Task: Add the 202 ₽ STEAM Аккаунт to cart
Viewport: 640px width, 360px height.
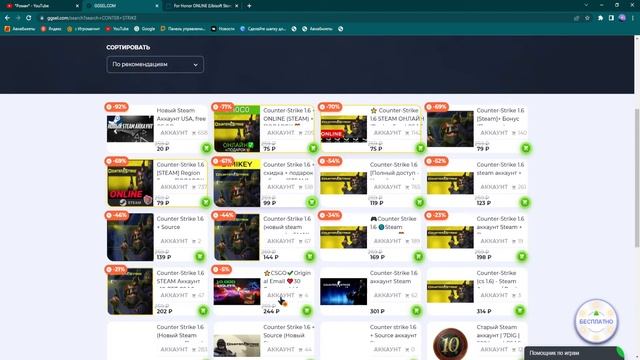Action: click(x=203, y=311)
